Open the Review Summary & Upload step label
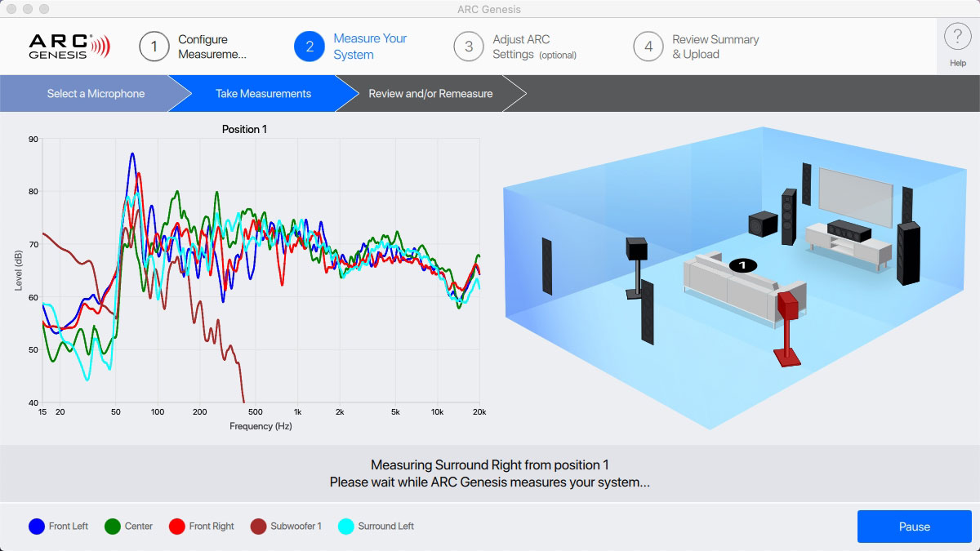The image size is (980, 551). point(715,47)
